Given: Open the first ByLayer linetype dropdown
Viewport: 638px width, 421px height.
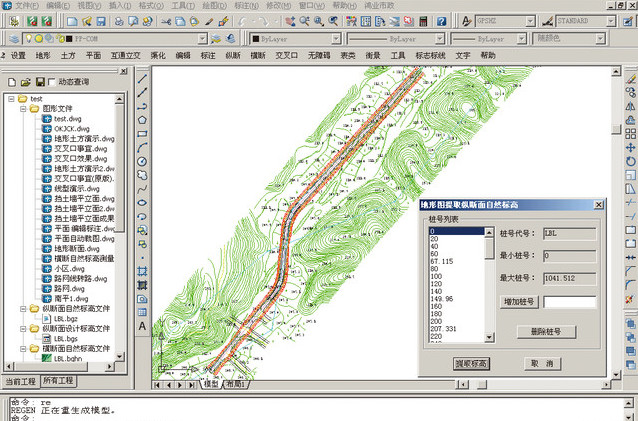Looking at the screenshot, I should tap(439, 39).
